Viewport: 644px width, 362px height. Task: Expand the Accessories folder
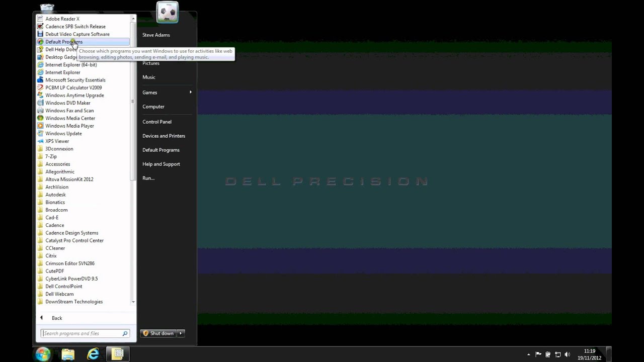click(57, 164)
